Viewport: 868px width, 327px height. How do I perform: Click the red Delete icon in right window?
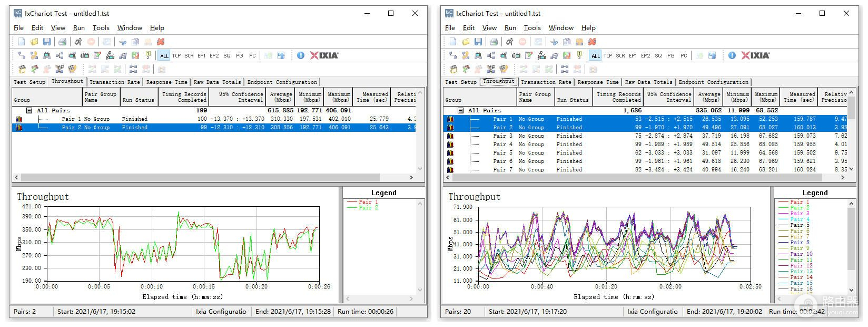(x=592, y=42)
